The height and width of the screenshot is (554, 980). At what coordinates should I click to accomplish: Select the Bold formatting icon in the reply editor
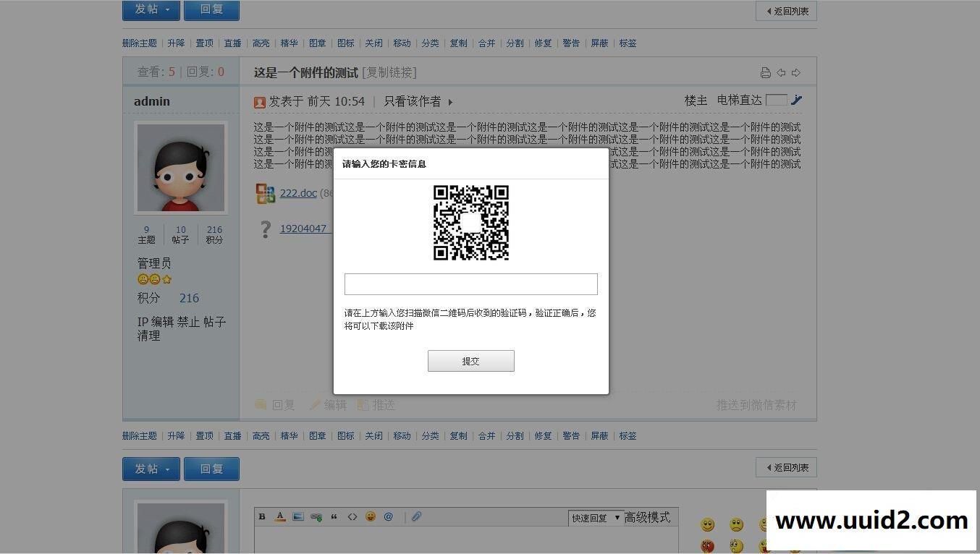coord(261,516)
